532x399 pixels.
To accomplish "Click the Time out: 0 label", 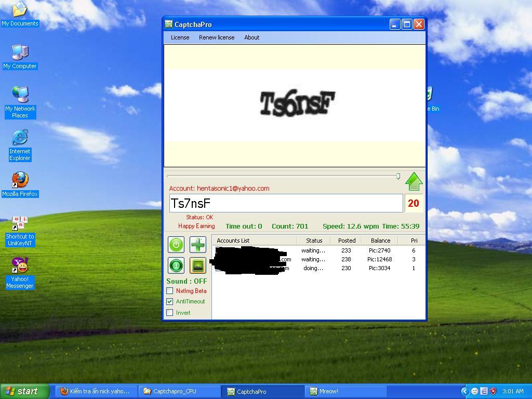I will pyautogui.click(x=244, y=227).
